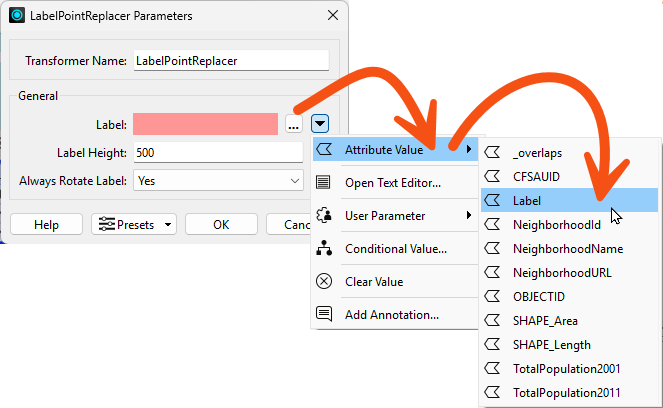Select the TotalPopulation2011 attribute
This screenshot has height=408, width=663.
click(570, 392)
